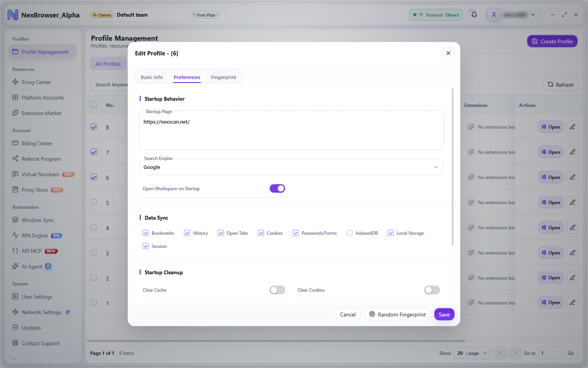This screenshot has height=368, width=588.
Task: Select the Preferences tab
Action: [187, 77]
